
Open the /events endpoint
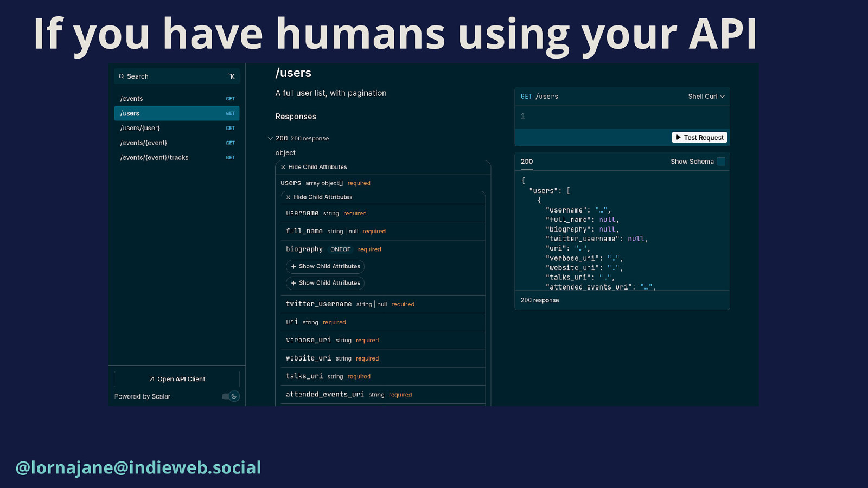click(x=177, y=99)
